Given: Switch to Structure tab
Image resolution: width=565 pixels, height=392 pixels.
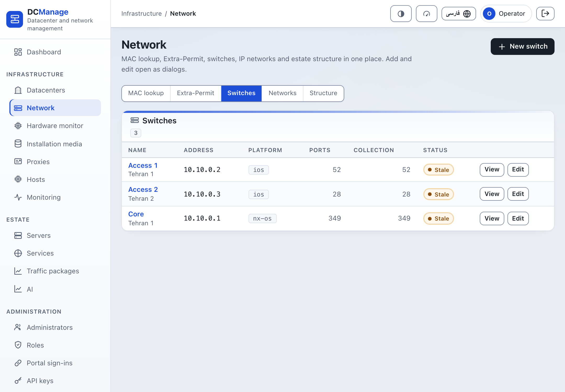Looking at the screenshot, I should point(323,93).
